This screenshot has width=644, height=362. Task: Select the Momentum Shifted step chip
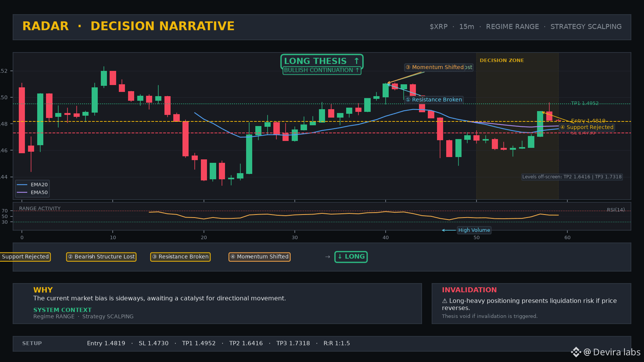(260, 257)
